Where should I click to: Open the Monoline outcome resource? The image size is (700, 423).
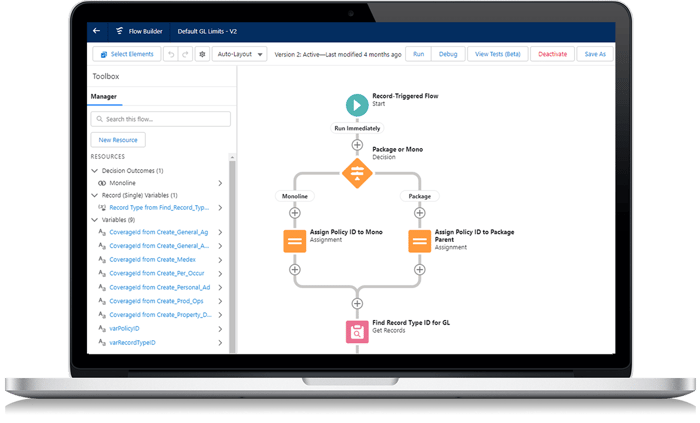pos(122,183)
